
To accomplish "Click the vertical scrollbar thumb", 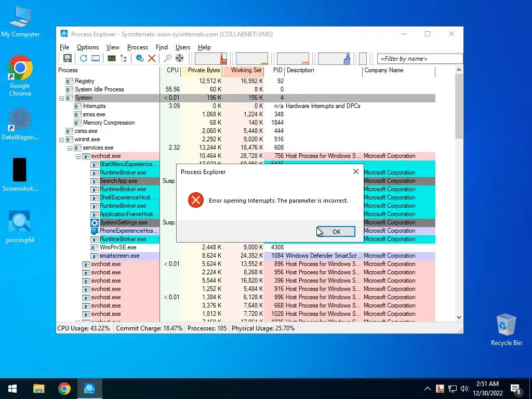I will coord(459,106).
